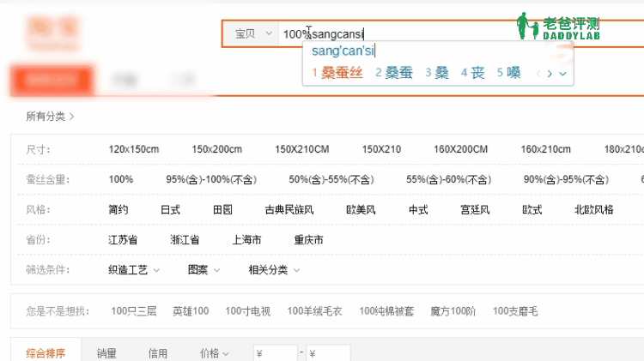Sort results by 信用

click(157, 352)
